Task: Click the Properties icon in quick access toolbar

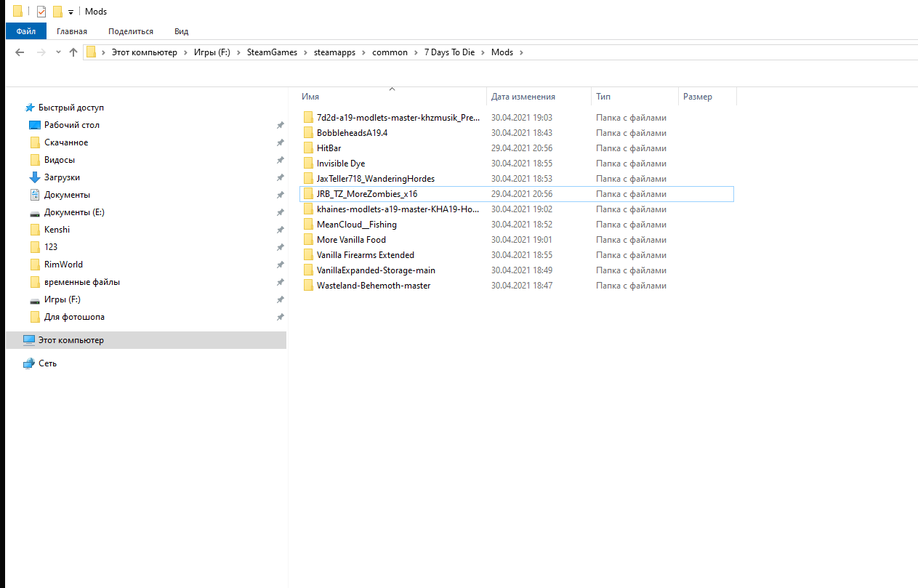Action: click(41, 12)
